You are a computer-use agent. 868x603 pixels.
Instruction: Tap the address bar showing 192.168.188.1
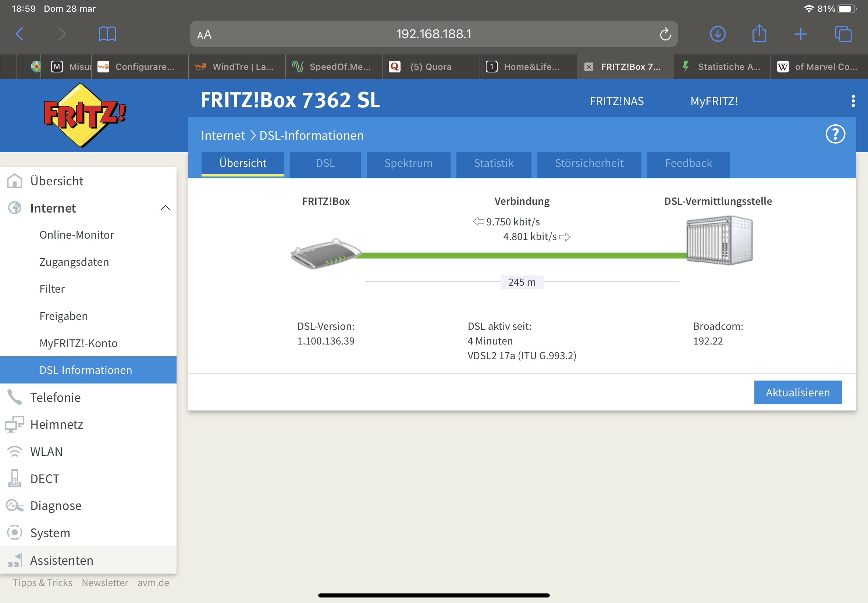433,35
